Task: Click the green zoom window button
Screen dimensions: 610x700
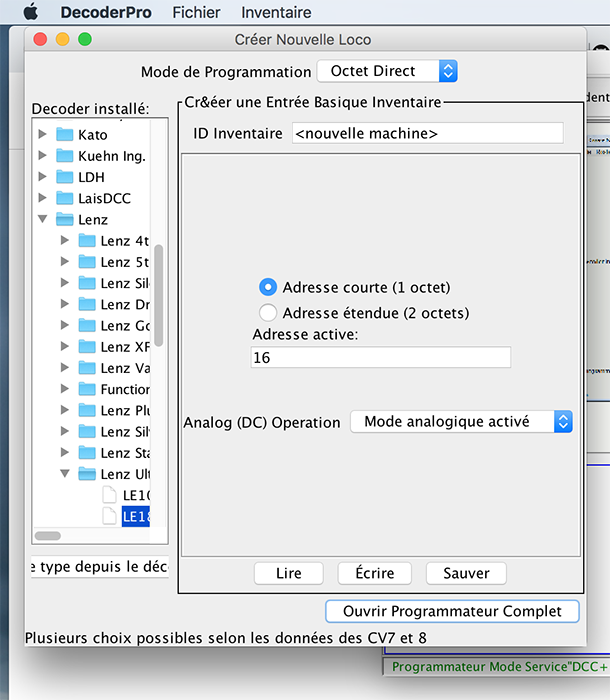Action: (x=85, y=39)
